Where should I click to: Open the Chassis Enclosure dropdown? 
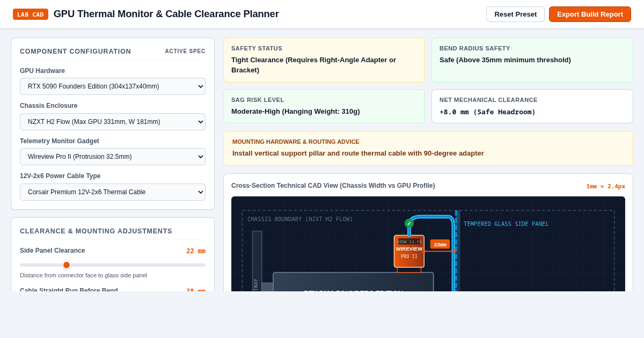coord(113,122)
